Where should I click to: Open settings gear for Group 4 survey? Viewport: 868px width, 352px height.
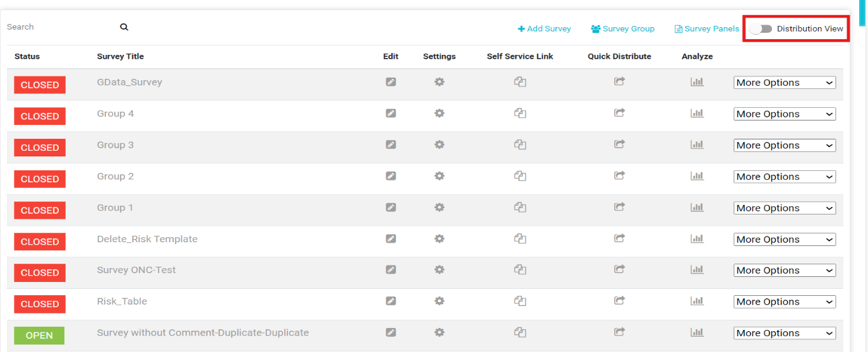pyautogui.click(x=439, y=114)
